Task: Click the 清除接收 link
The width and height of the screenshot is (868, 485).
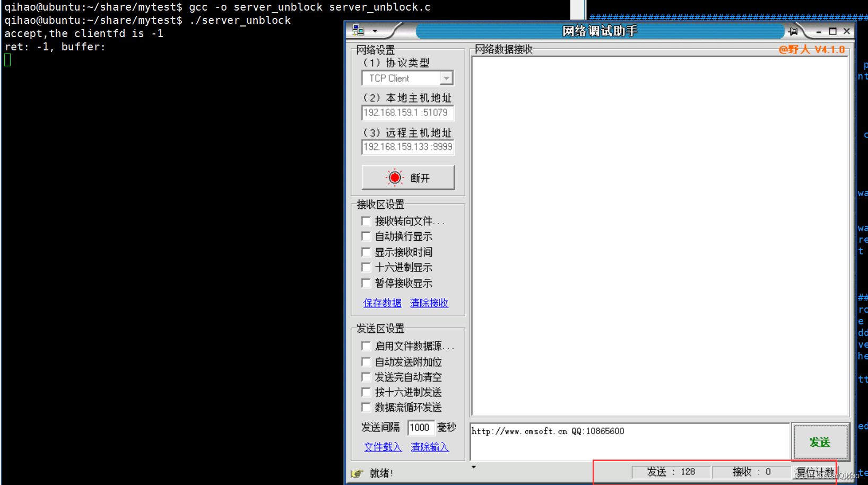Action: point(429,303)
